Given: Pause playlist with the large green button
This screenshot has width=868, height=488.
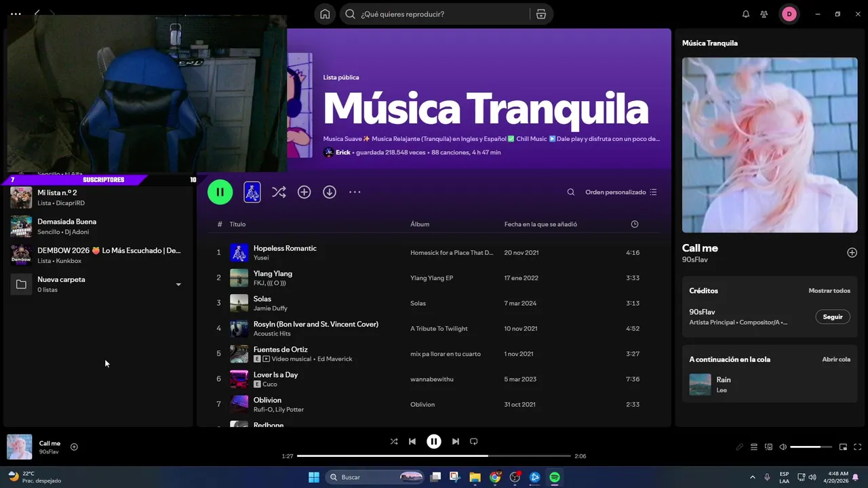Looking at the screenshot, I should 220,192.
